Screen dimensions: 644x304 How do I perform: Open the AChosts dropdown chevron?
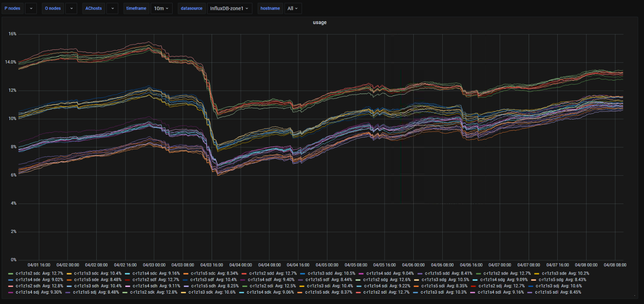tap(112, 8)
